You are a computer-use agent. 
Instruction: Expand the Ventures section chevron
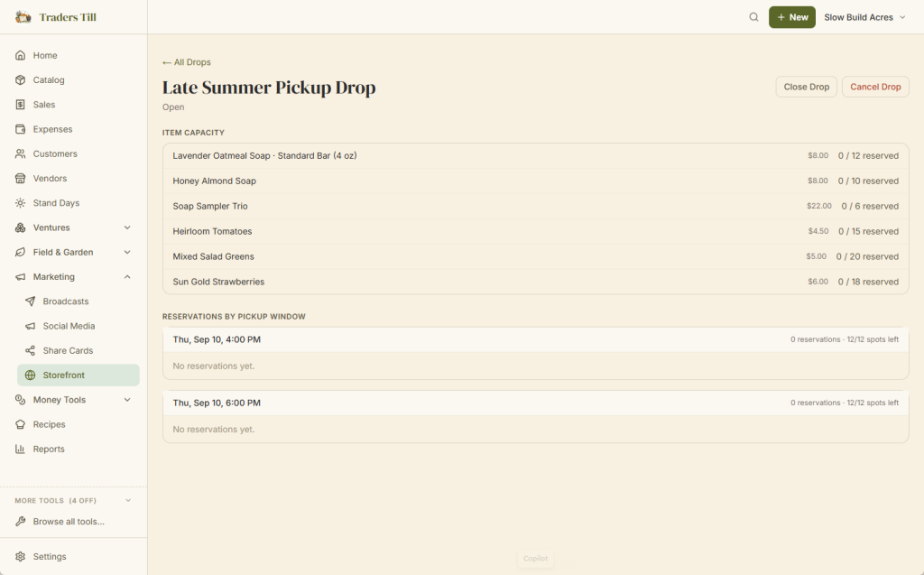(x=127, y=227)
